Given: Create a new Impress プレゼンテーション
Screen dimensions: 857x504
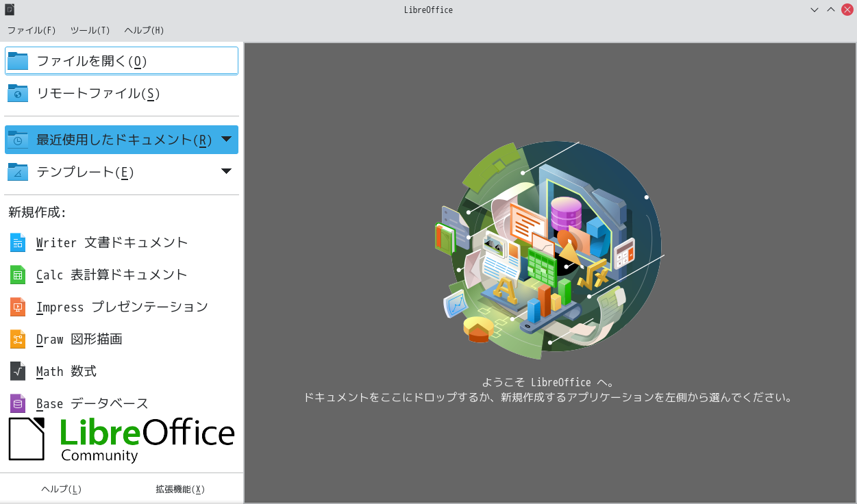Looking at the screenshot, I should 121,307.
